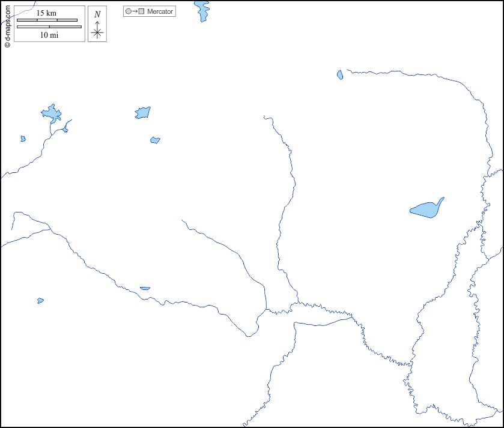Click the gray circle in projection box
This screenshot has height=428, width=504.
[x=128, y=11]
